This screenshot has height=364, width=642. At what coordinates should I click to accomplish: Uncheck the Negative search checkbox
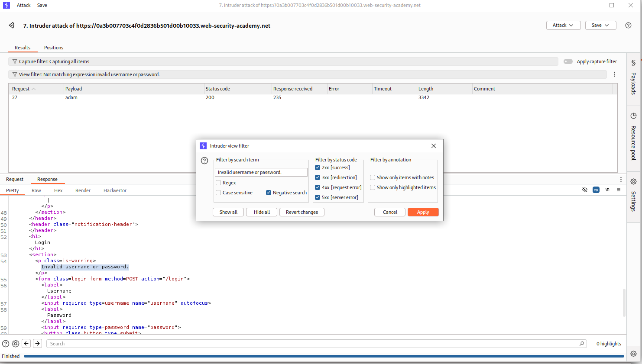(269, 193)
